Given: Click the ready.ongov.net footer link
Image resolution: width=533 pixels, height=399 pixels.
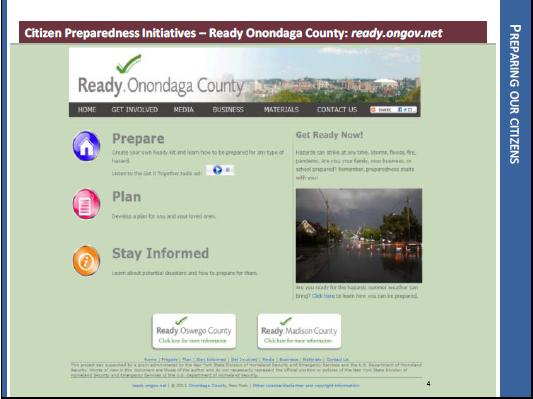Looking at the screenshot, I should click(x=149, y=385).
